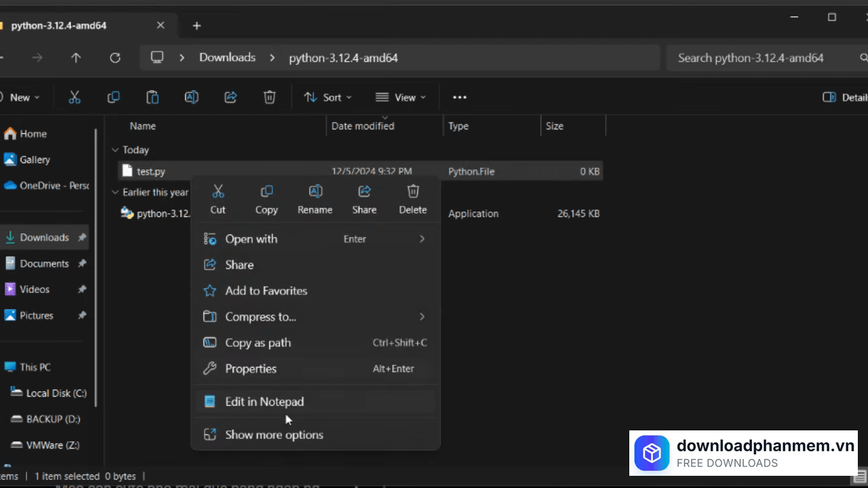The image size is (868, 488).
Task: Click Rename icon in context menu
Action: point(315,191)
